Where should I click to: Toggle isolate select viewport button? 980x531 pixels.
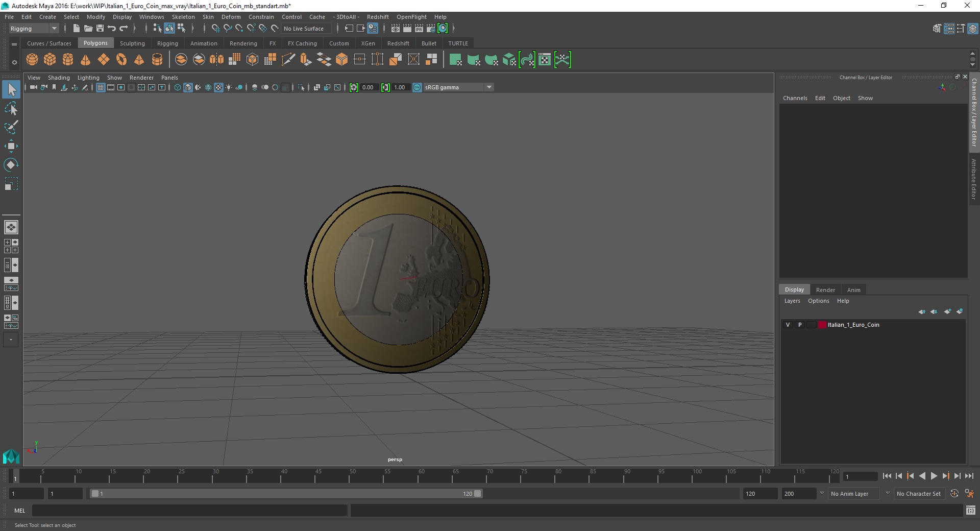pos(301,87)
